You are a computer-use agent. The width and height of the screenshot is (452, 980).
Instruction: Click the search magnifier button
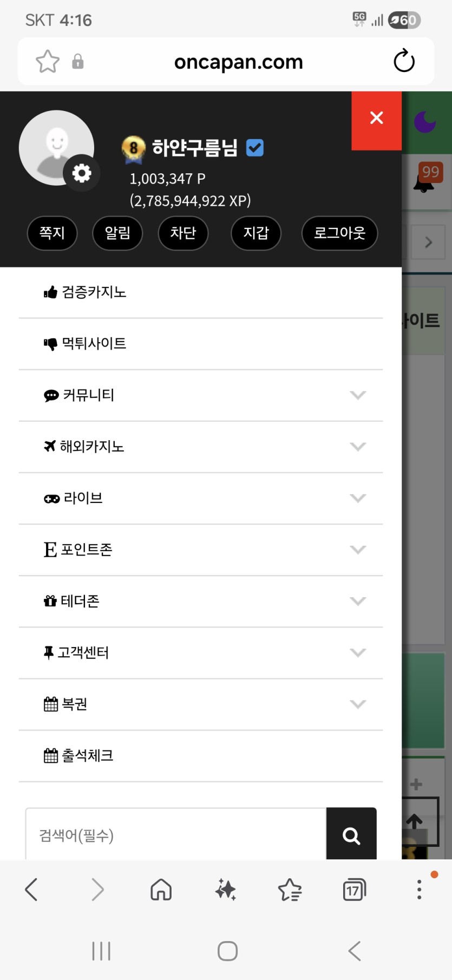coord(351,834)
